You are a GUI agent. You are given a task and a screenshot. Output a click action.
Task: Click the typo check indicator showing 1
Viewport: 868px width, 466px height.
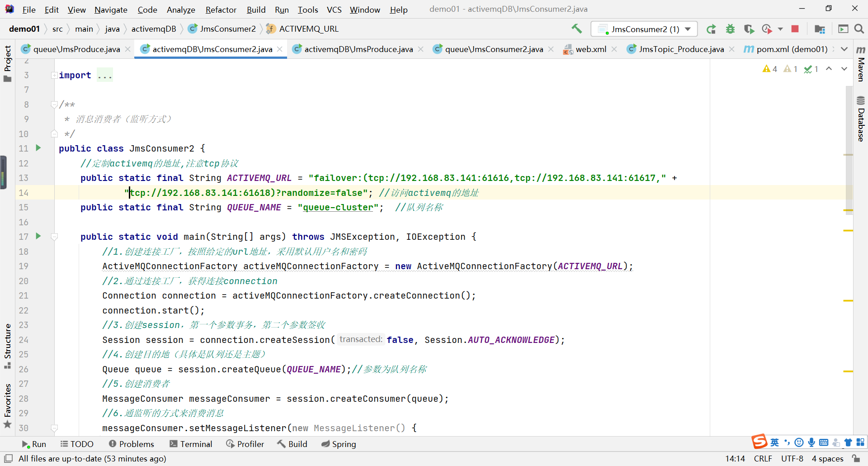tap(811, 69)
